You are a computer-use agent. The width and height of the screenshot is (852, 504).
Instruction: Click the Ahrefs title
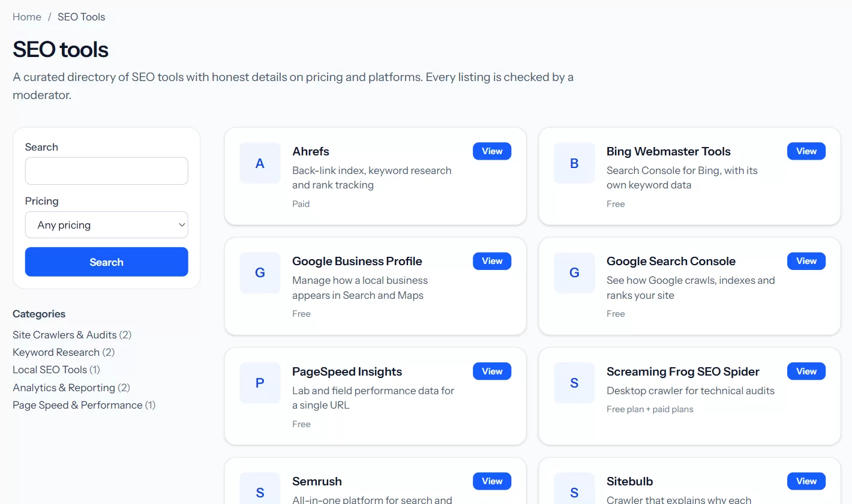click(311, 151)
